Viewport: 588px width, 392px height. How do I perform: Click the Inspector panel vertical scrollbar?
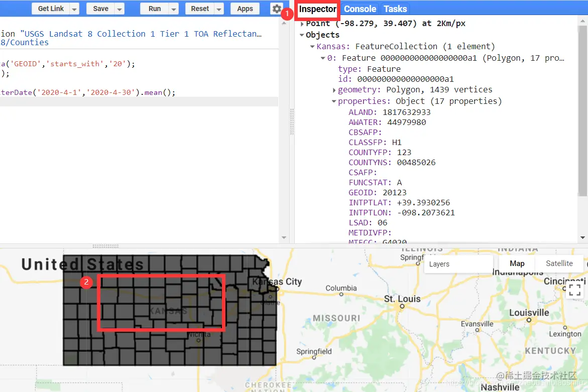point(582,110)
